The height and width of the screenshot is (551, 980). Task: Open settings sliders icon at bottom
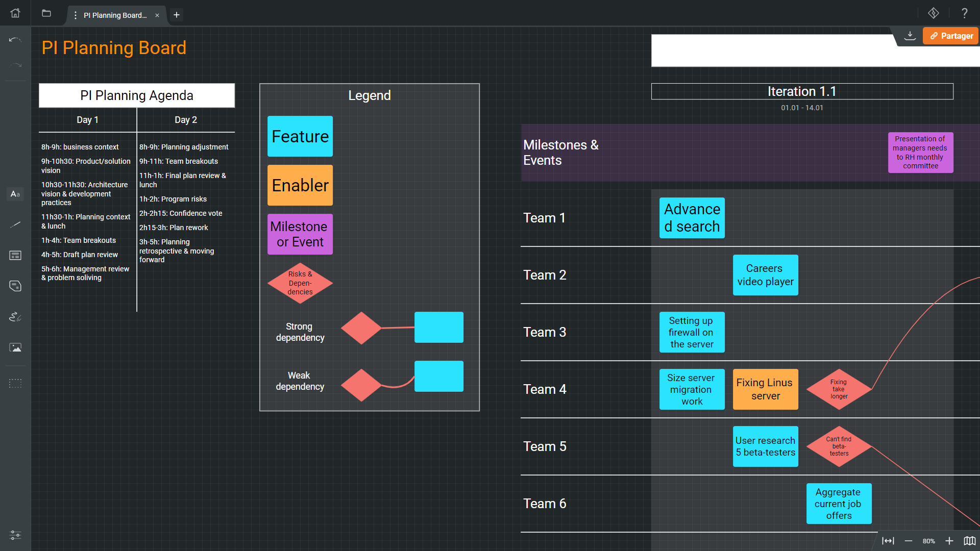pyautogui.click(x=15, y=535)
